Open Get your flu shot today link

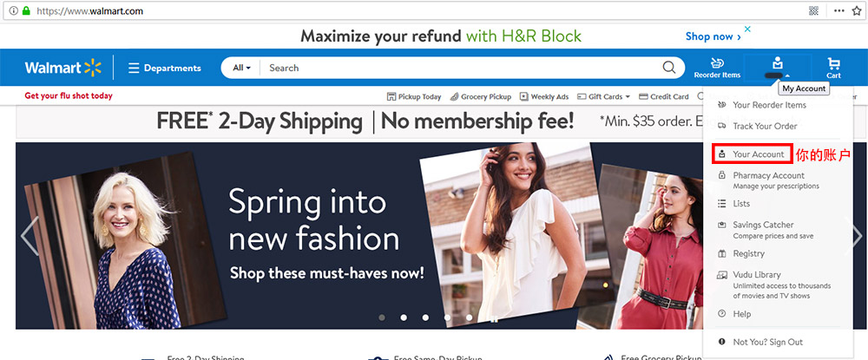(68, 95)
